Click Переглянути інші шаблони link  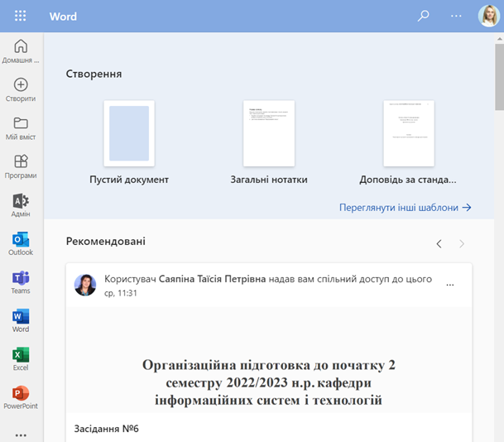pos(405,208)
